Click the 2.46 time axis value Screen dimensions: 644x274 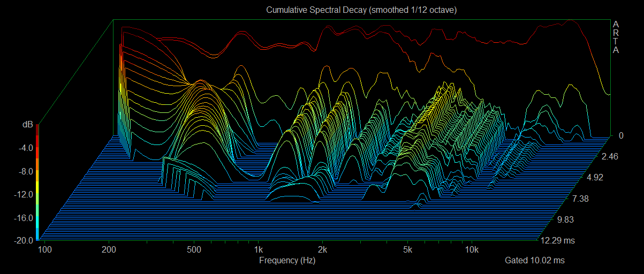pos(610,157)
